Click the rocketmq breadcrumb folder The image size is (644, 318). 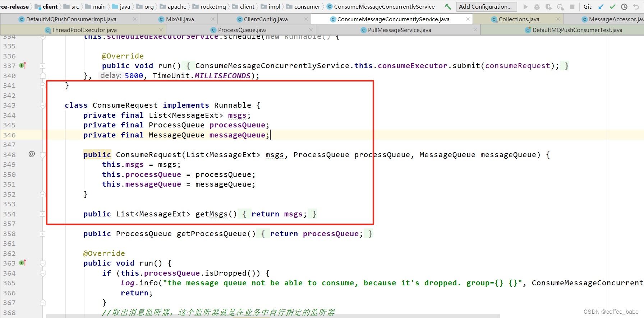tap(209, 6)
